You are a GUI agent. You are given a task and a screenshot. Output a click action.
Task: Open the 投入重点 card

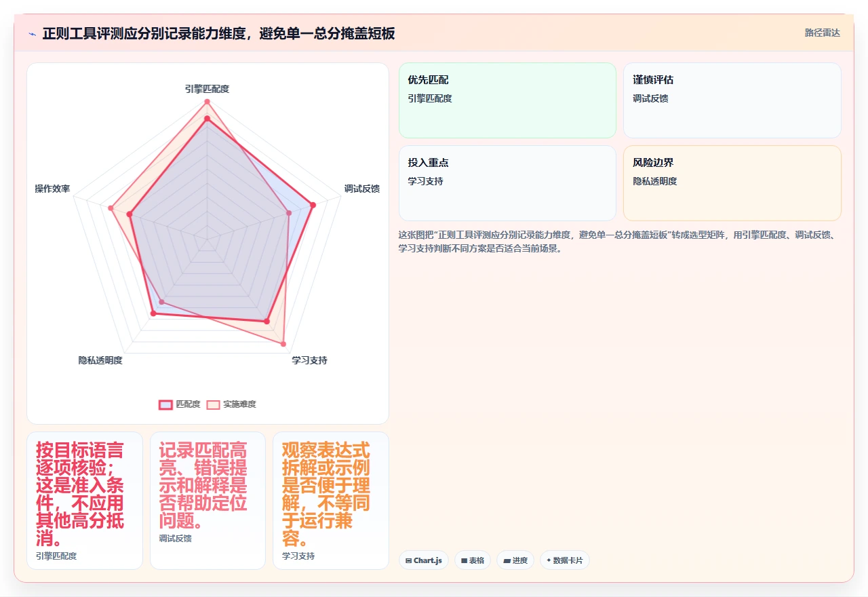coord(507,183)
